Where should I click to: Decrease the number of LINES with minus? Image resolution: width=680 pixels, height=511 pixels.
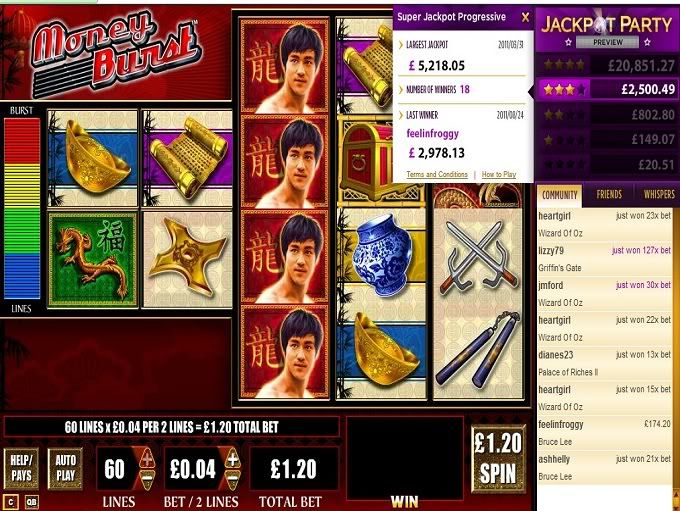(x=147, y=478)
